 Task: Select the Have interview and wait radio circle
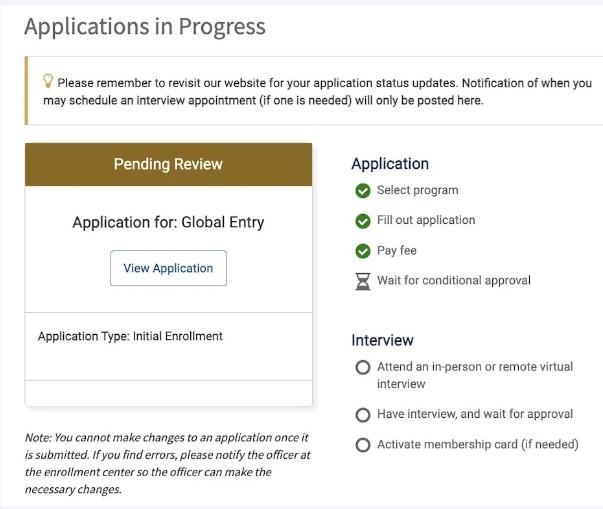point(363,415)
